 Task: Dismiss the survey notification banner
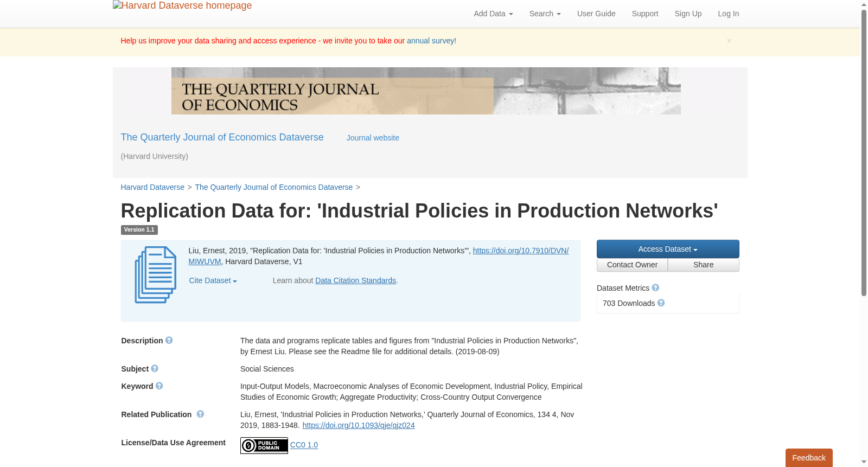(729, 41)
